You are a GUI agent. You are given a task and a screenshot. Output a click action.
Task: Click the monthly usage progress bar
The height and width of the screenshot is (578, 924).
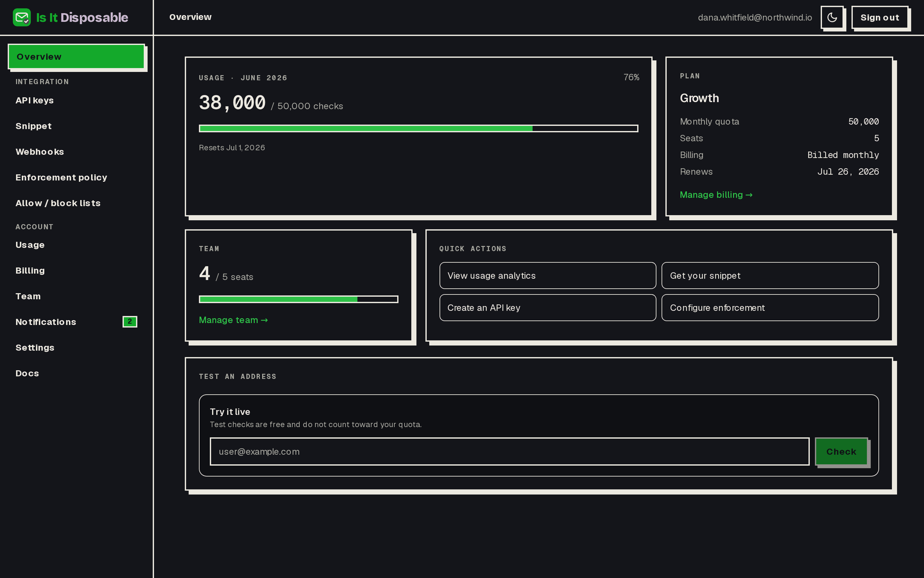pos(418,128)
